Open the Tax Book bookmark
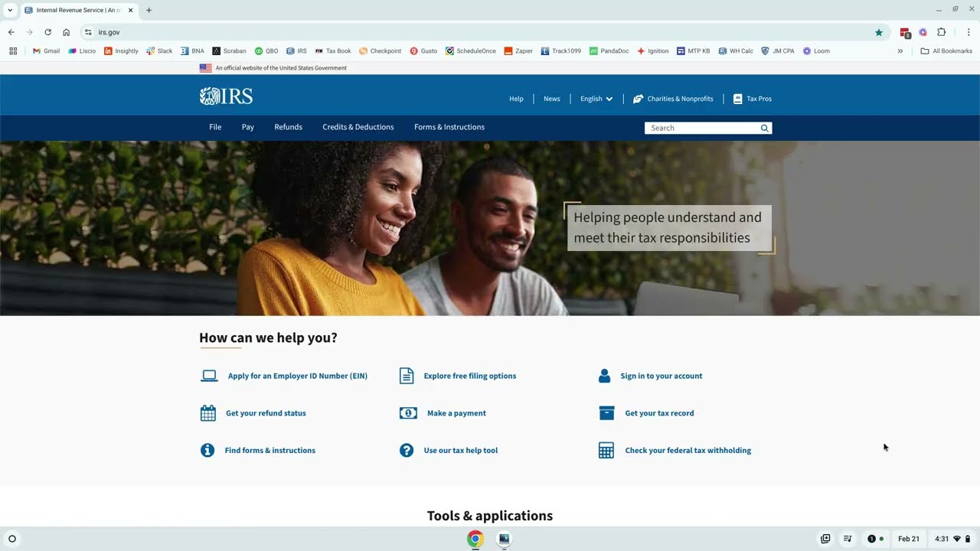980x551 pixels. 333,51
